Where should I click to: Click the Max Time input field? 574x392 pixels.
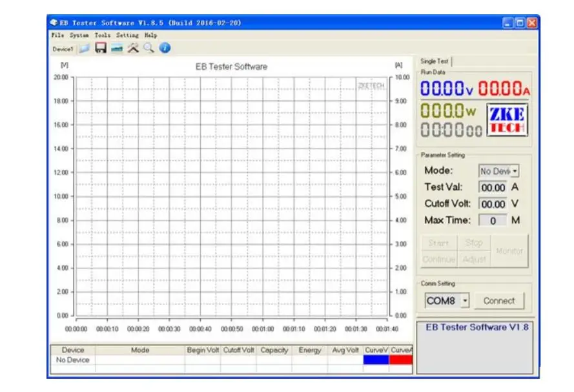click(493, 220)
